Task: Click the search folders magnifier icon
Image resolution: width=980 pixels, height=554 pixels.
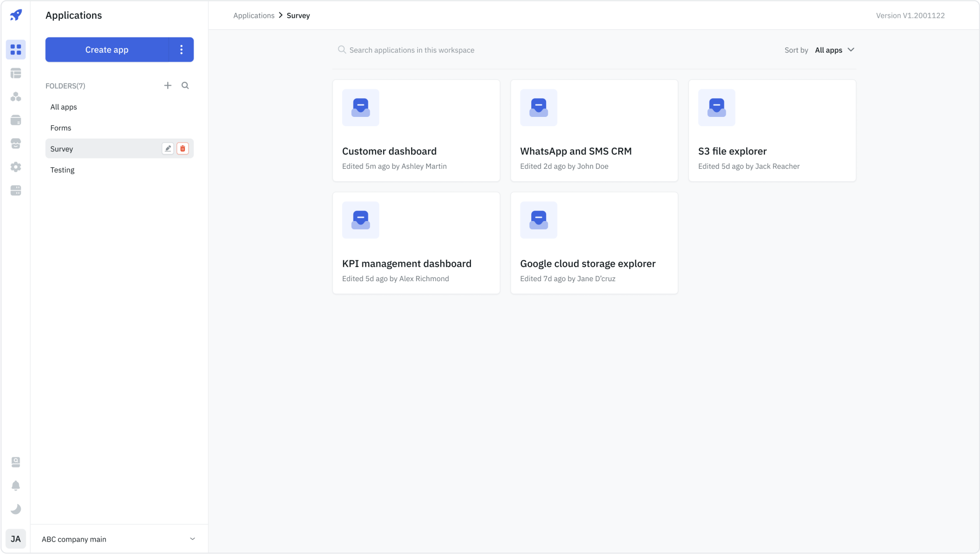Action: pos(185,85)
